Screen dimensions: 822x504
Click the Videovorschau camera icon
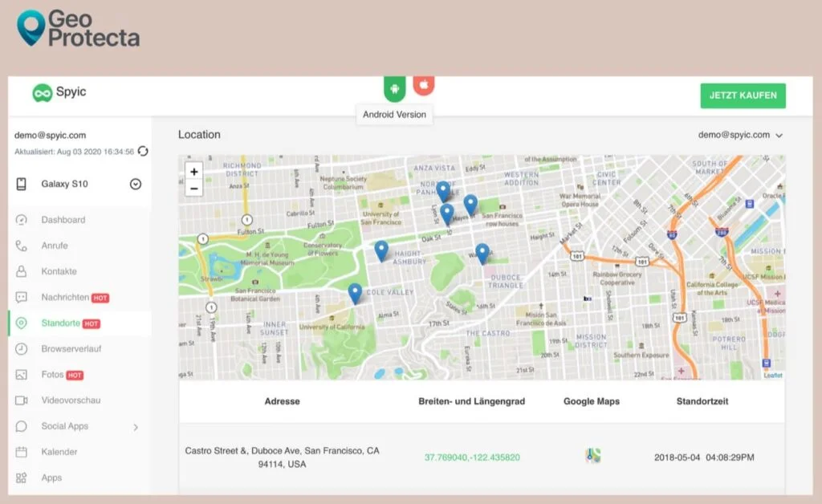pyautogui.click(x=21, y=400)
